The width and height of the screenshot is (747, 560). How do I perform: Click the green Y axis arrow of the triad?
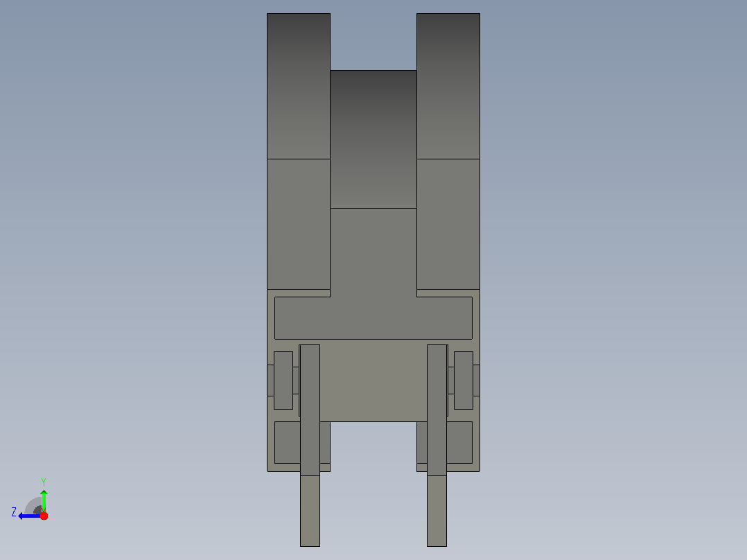coord(44,500)
